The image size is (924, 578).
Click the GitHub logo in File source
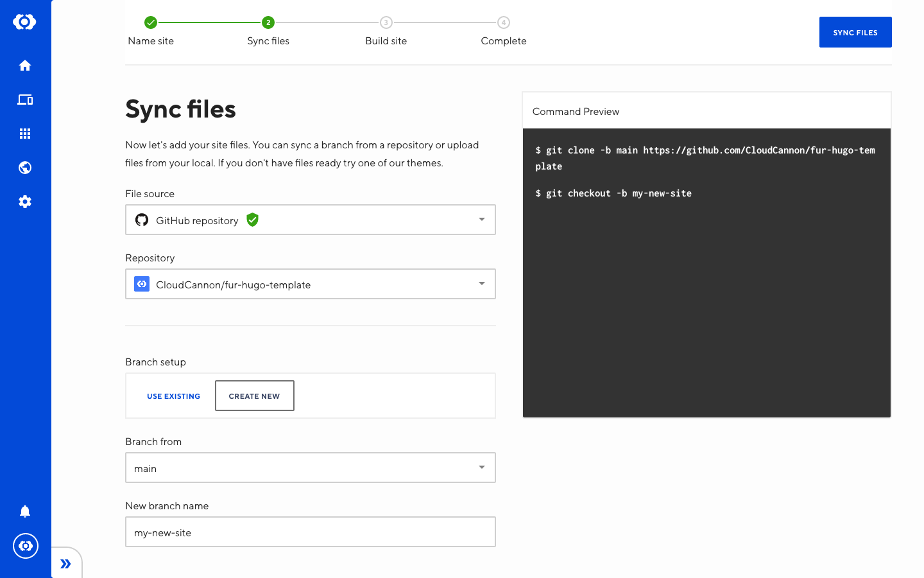(x=142, y=220)
